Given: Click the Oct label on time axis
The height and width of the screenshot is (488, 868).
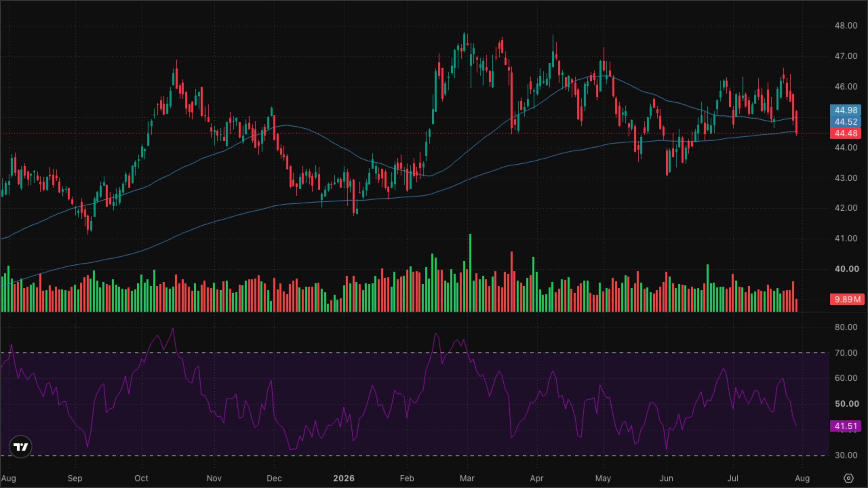Looking at the screenshot, I should pos(141,478).
